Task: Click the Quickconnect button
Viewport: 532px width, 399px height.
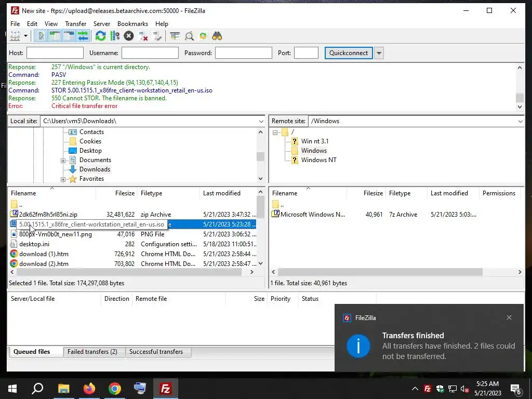Action: click(349, 53)
